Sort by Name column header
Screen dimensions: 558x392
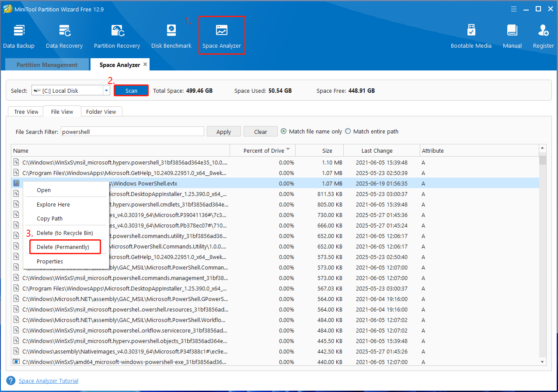(120, 150)
